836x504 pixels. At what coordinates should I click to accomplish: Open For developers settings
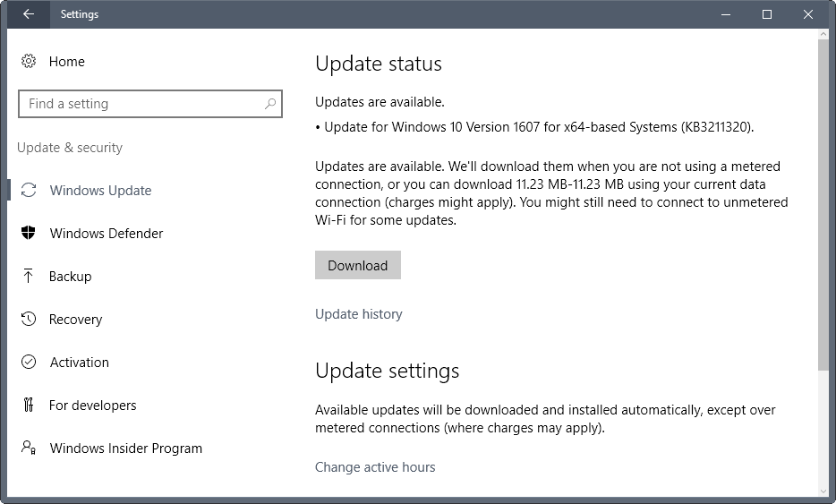pos(92,406)
